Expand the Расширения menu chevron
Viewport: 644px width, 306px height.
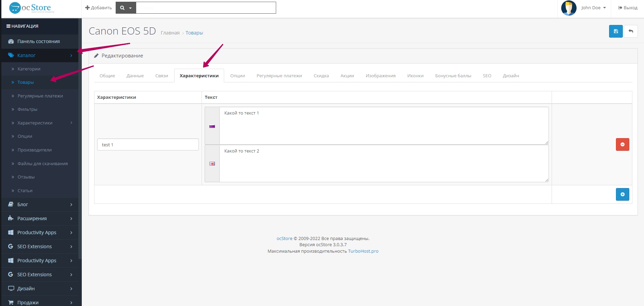[71, 218]
